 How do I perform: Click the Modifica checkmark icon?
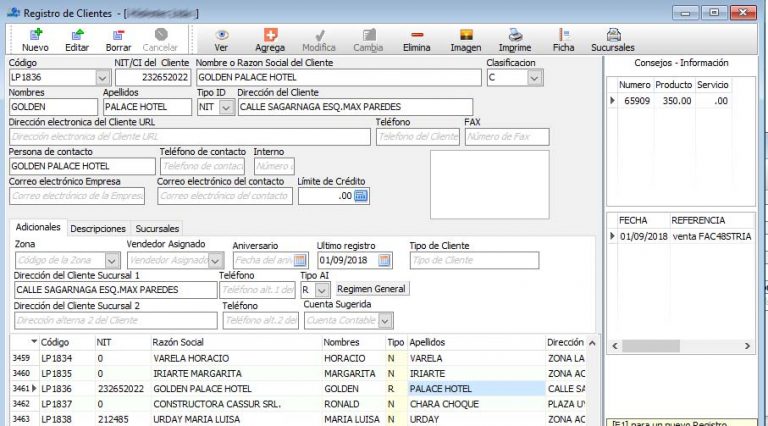tap(319, 35)
